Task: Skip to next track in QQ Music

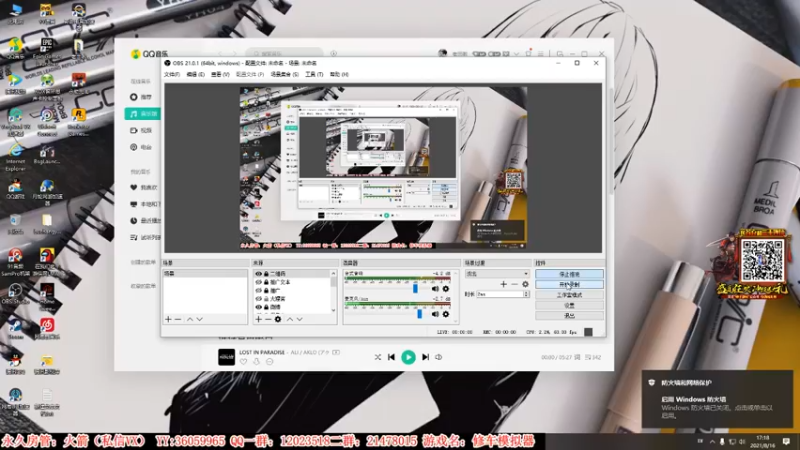Action: click(426, 357)
